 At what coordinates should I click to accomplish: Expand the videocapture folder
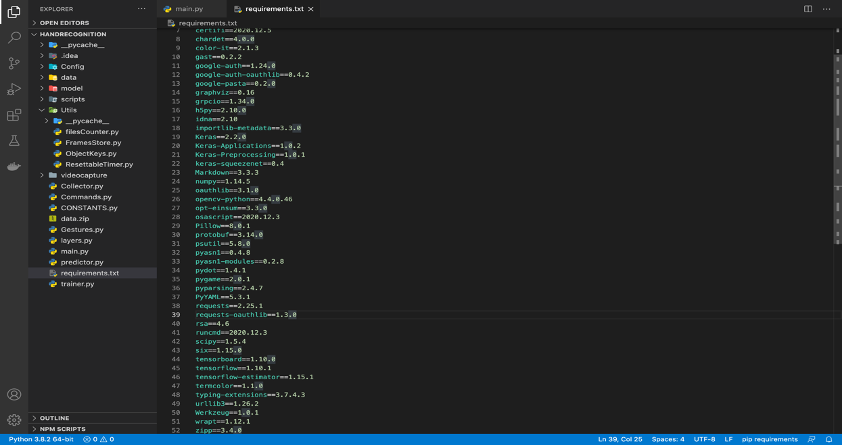pyautogui.click(x=92, y=175)
